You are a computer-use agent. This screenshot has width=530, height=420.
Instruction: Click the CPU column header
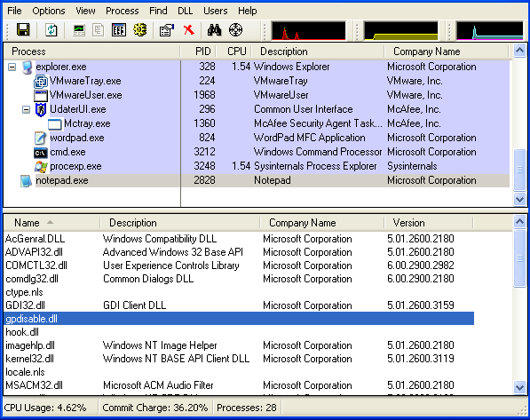[x=236, y=52]
